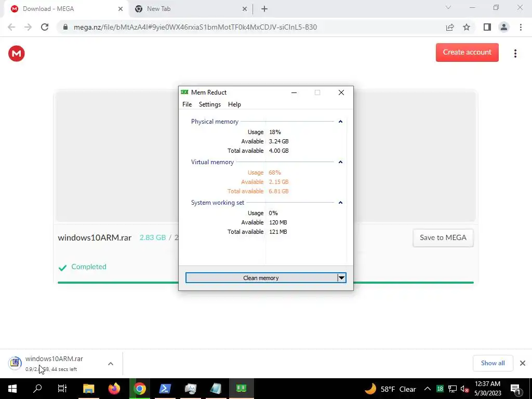Open the network tray icon
This screenshot has height=399, width=532.
453,389
